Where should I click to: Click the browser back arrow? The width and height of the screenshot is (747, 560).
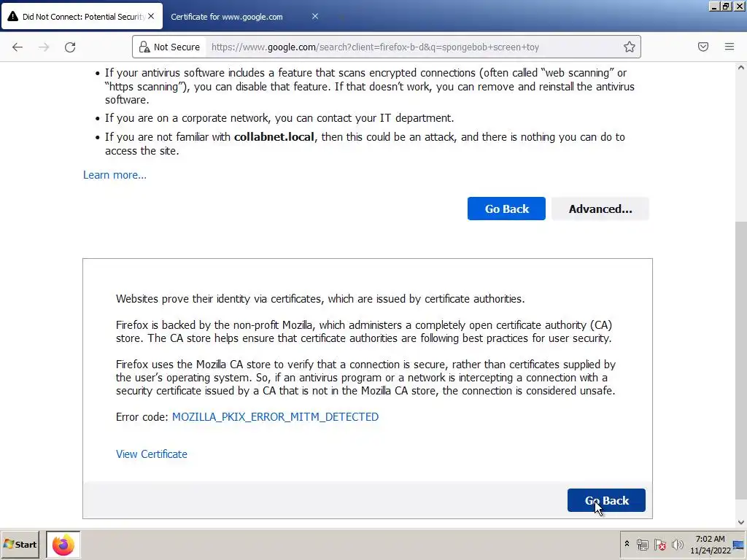pyautogui.click(x=18, y=47)
